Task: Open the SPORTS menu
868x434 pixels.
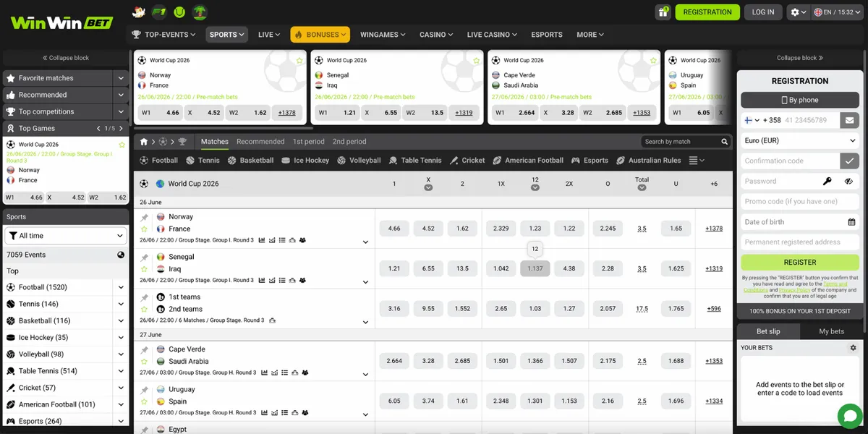Action: click(226, 34)
